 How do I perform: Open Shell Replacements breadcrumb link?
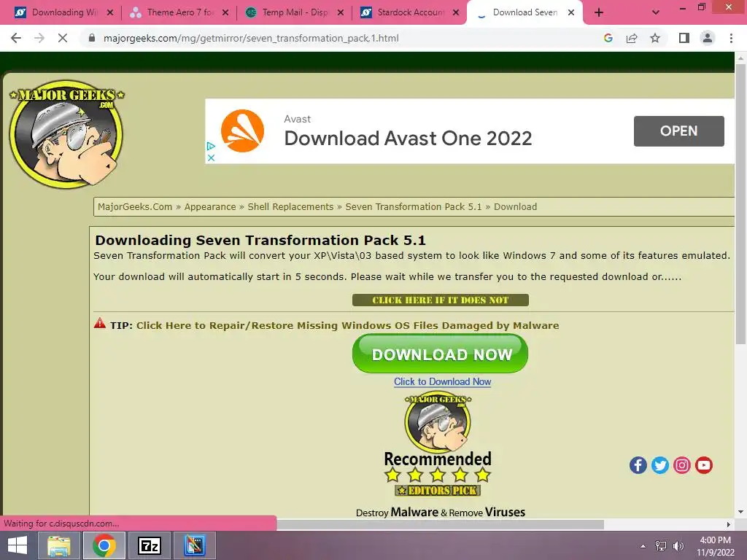(x=290, y=206)
